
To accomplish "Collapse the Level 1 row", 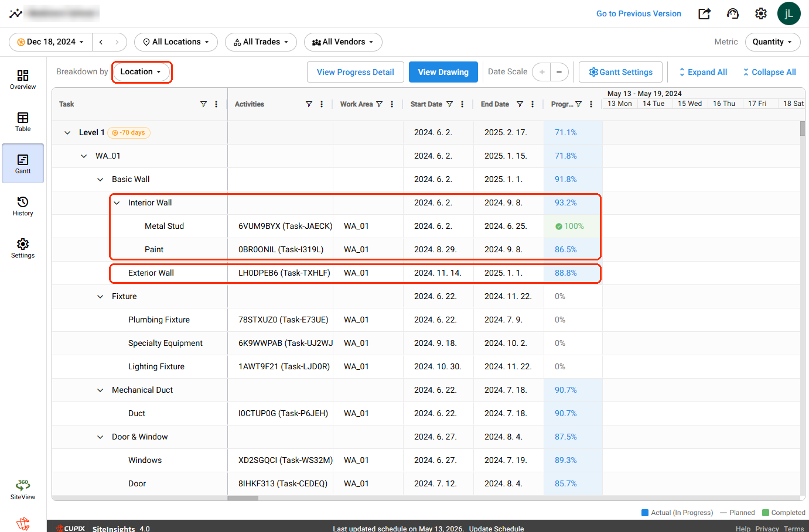I will coord(67,133).
